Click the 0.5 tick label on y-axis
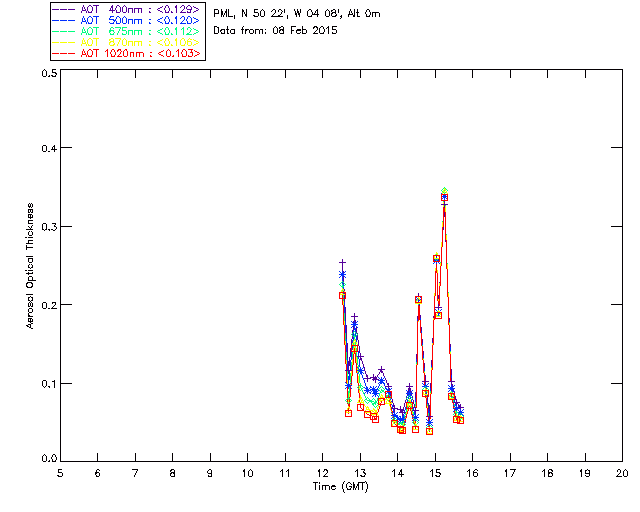 (46, 73)
